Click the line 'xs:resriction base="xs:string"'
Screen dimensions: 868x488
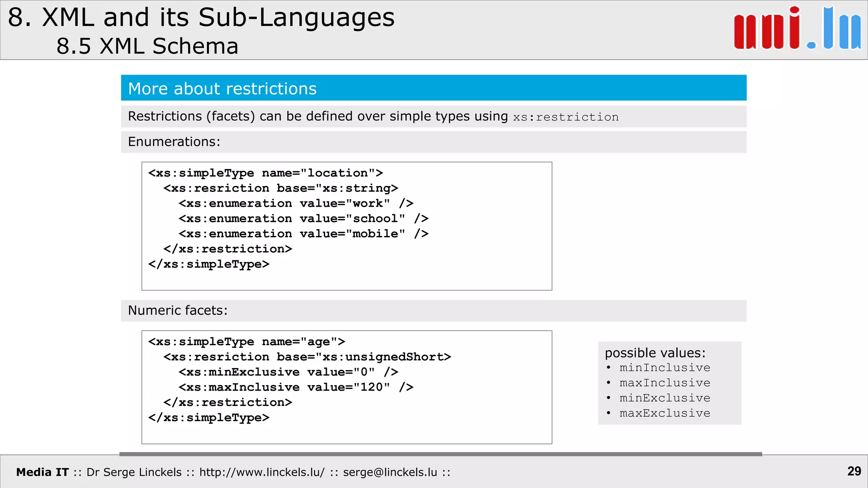[281, 188]
